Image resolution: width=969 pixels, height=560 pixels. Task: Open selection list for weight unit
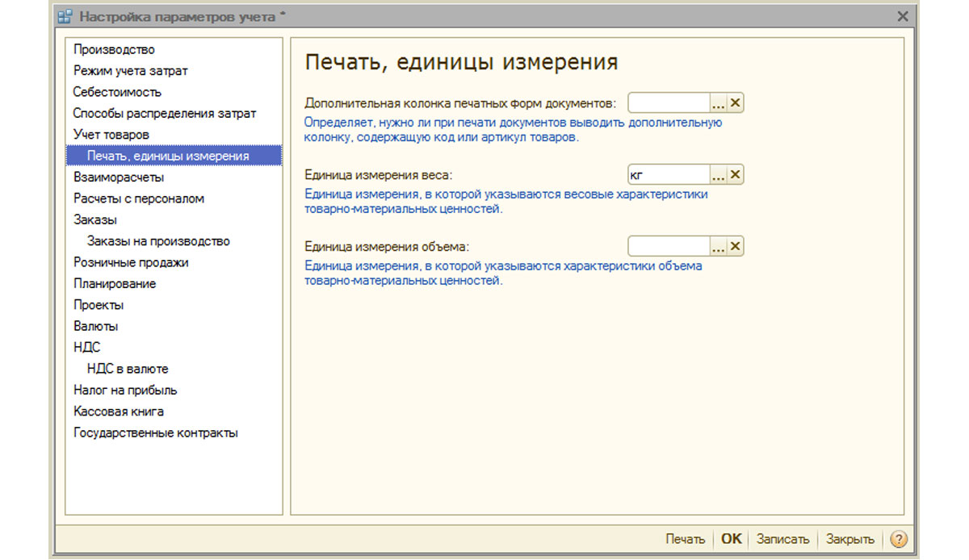718,175
